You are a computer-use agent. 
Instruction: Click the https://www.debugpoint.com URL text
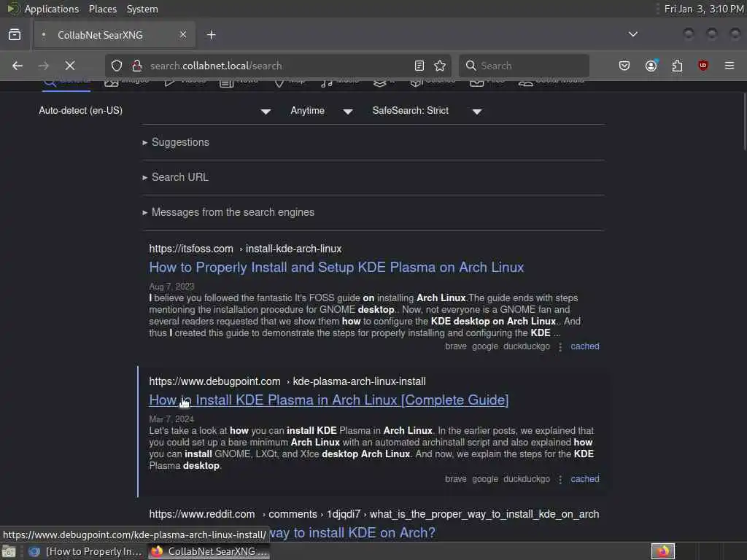tap(215, 381)
